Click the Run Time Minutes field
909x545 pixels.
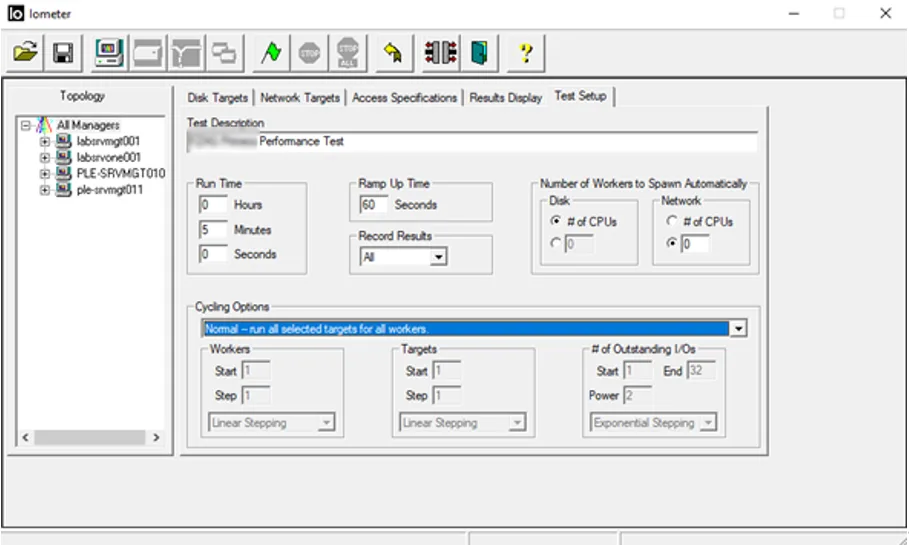(x=213, y=230)
